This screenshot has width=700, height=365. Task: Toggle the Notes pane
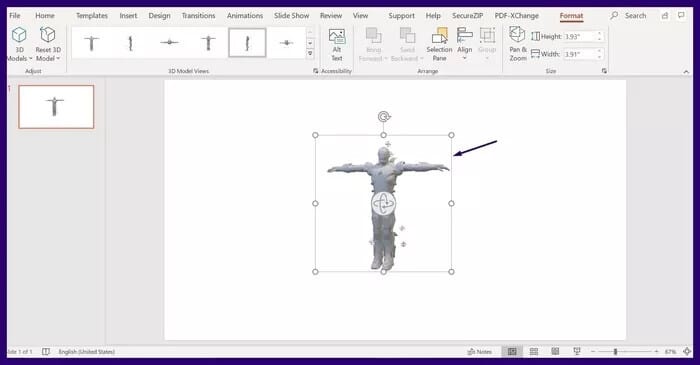click(479, 352)
